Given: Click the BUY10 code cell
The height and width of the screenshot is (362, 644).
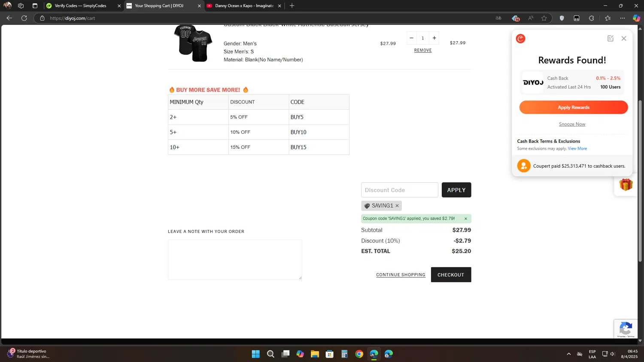Looking at the screenshot, I should point(319,132).
